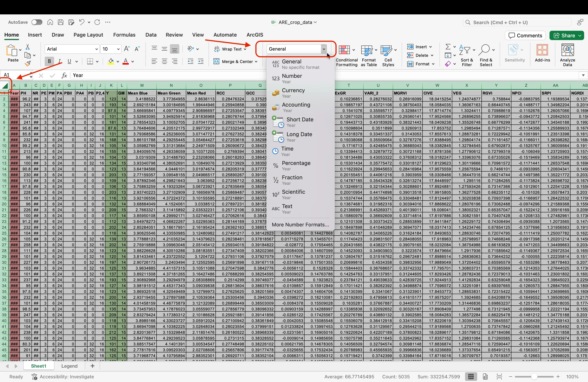Add a new sheet with plus
588x382 pixels.
click(92, 366)
